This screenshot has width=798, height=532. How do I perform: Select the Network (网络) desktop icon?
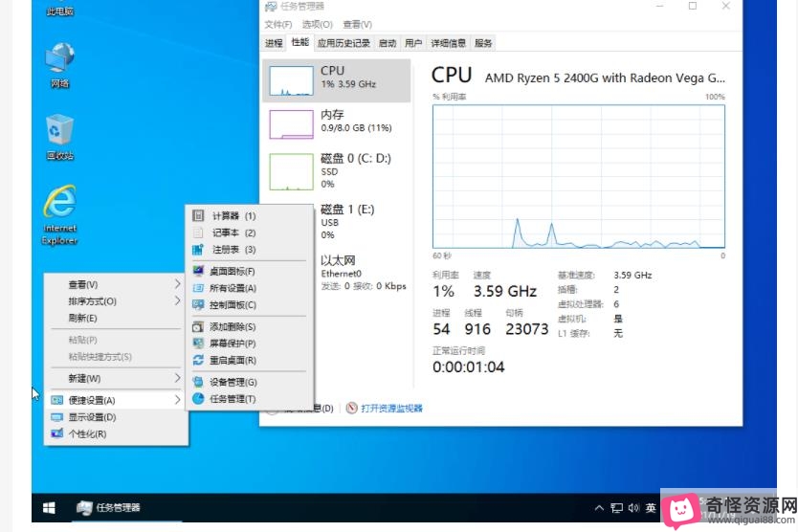point(60,65)
